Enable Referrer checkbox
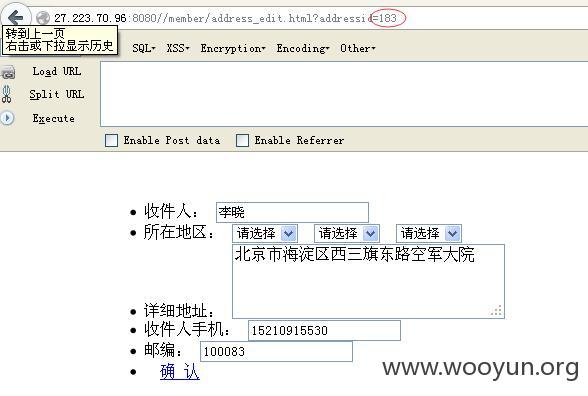Viewport: 588px width, 396px height. pyautogui.click(x=242, y=140)
